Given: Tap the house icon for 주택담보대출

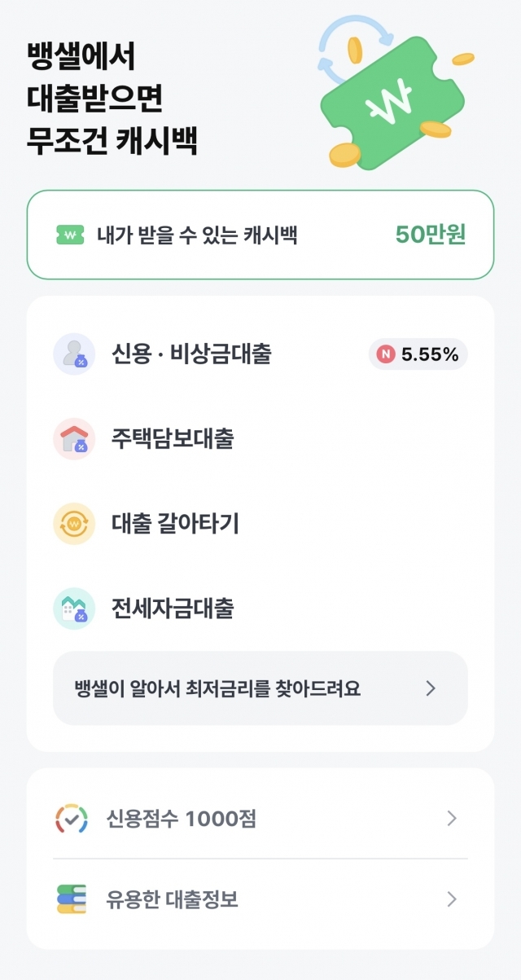Looking at the screenshot, I should pos(74,439).
